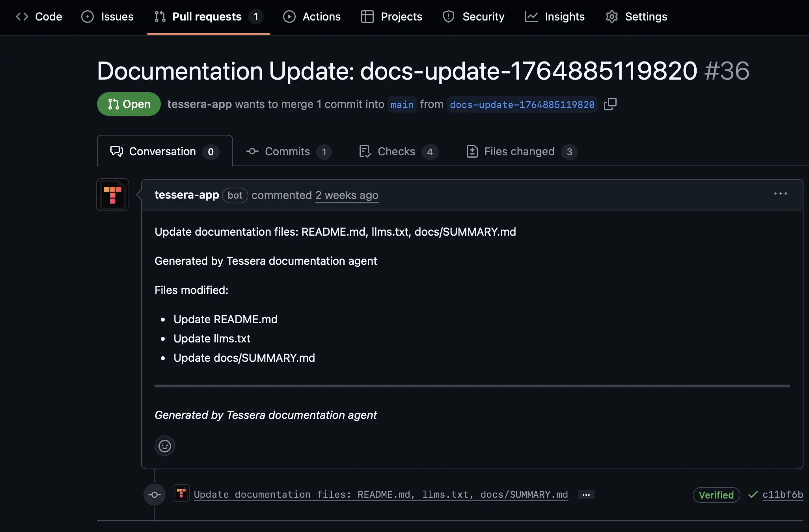Click the 2 weeks ago timestamp
809x532 pixels.
point(347,195)
